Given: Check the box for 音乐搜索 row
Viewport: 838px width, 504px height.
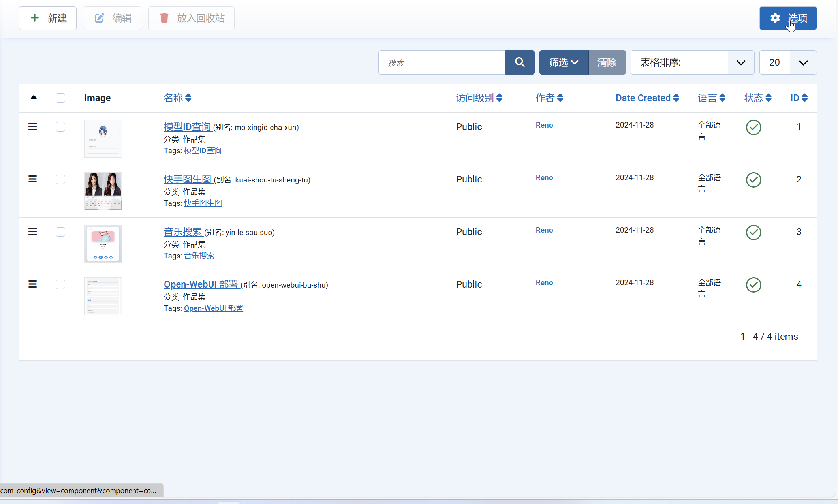Looking at the screenshot, I should click(60, 232).
